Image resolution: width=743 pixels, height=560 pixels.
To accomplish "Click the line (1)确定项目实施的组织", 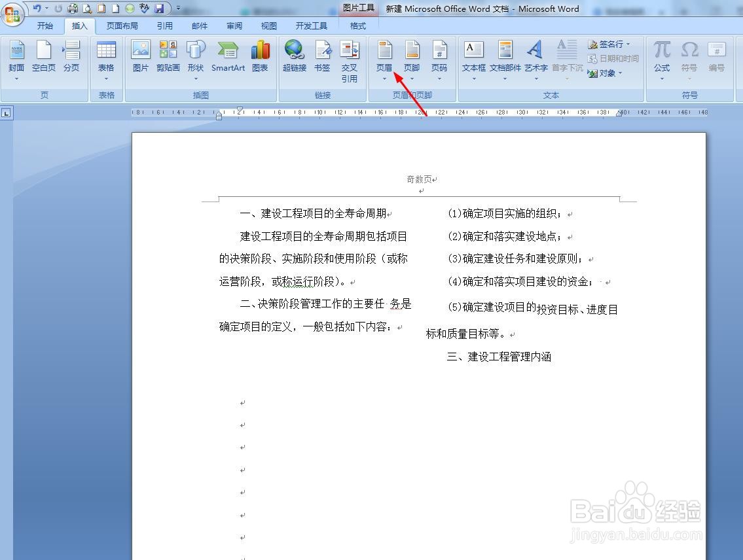I will pos(505,214).
